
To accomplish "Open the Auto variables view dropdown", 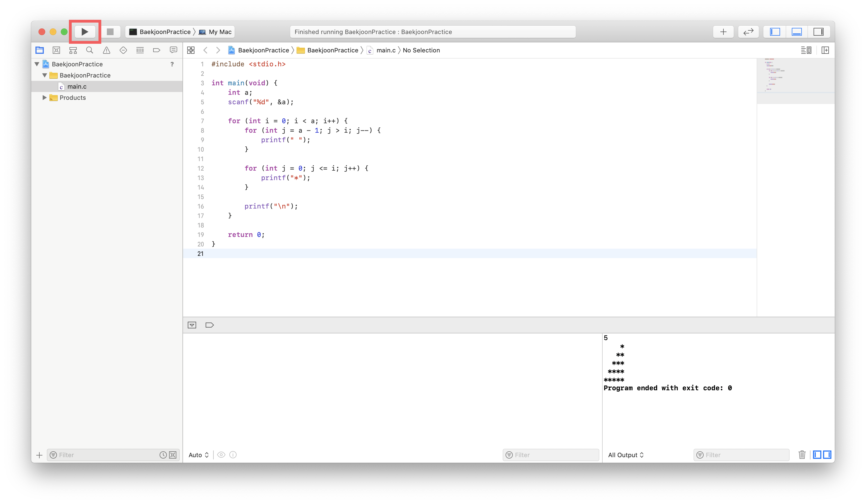I will (x=198, y=455).
